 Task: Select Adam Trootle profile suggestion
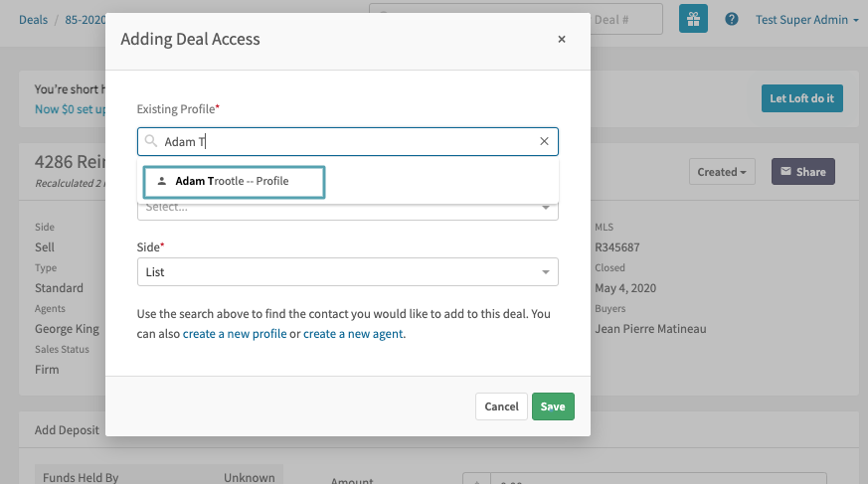click(x=235, y=182)
